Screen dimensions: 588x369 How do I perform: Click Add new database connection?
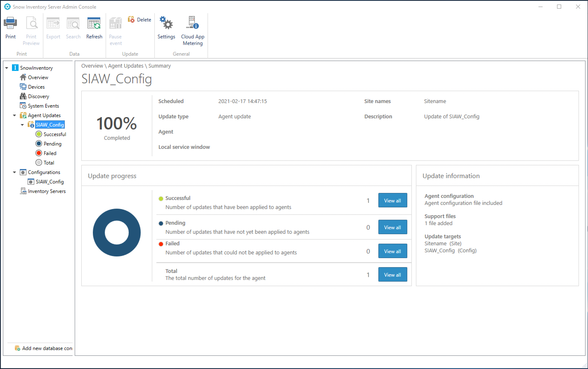(44, 348)
